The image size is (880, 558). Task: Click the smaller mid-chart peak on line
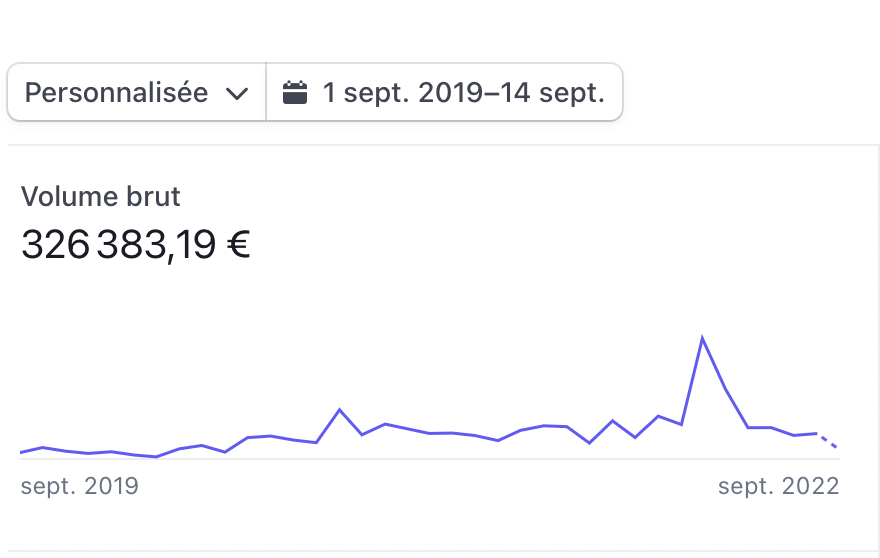(340, 410)
